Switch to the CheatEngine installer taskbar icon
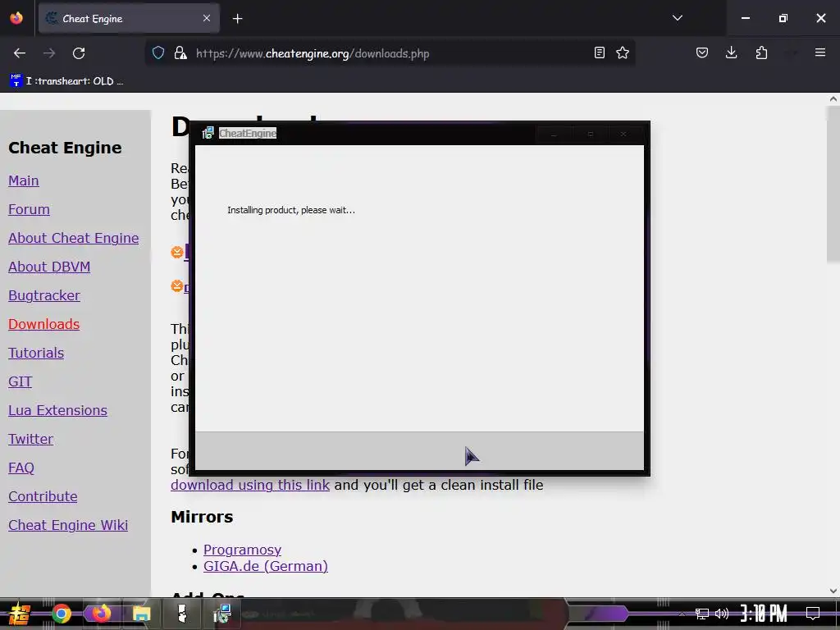Image resolution: width=840 pixels, height=630 pixels. point(221,614)
